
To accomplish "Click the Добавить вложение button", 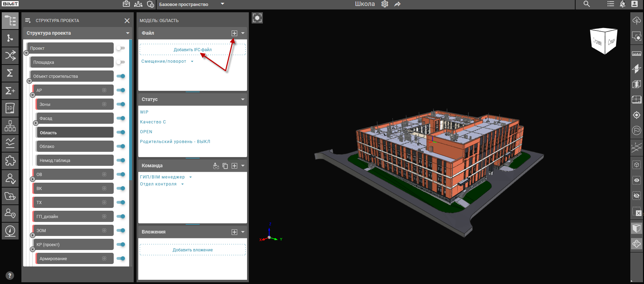I will pos(193,250).
